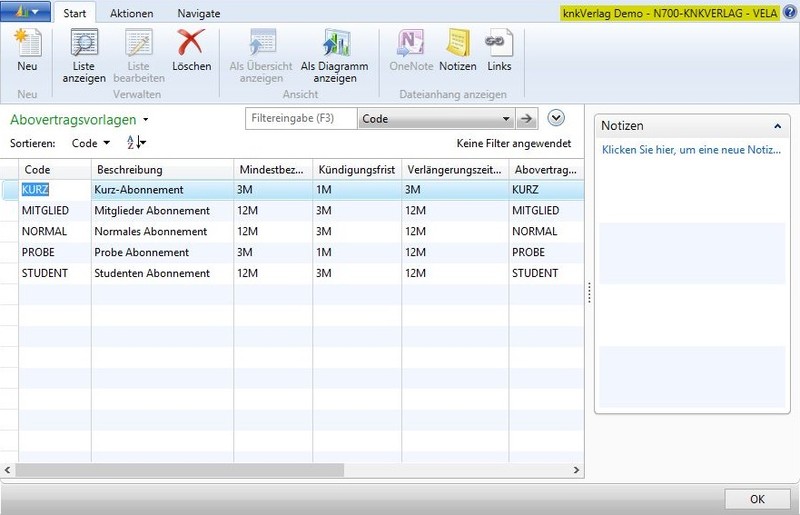This screenshot has width=800, height=515.
Task: Open the Abovertragsvorlagen title dropdown
Action: (145, 119)
